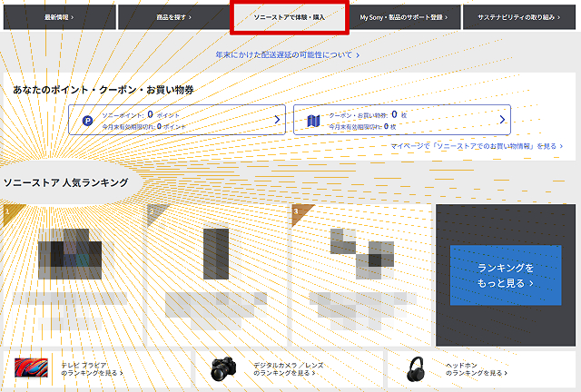Image resolution: width=581 pixels, height=392 pixels.
Task: Click the あなたのポイント・クーポン・お買い物券 heading
Action: (103, 90)
